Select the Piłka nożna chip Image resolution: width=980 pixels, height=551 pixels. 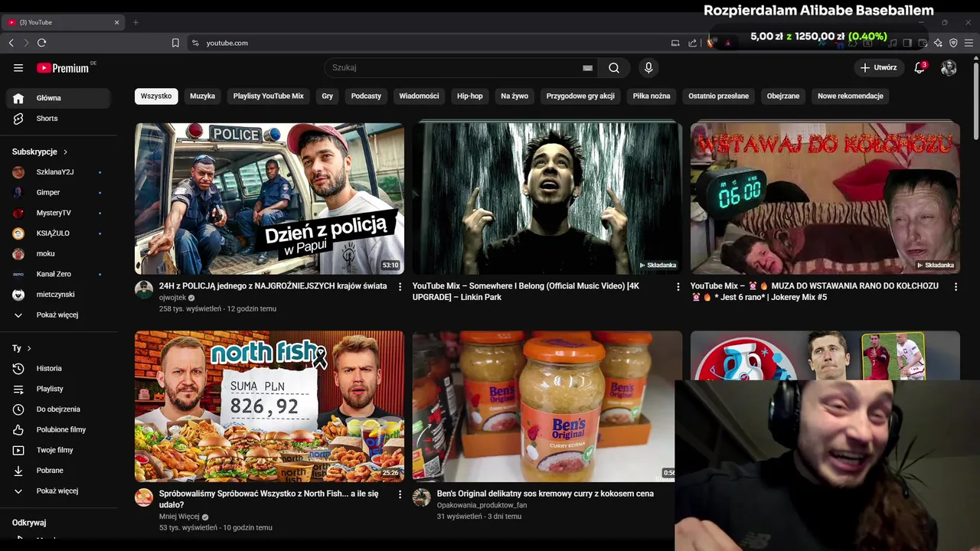(652, 96)
